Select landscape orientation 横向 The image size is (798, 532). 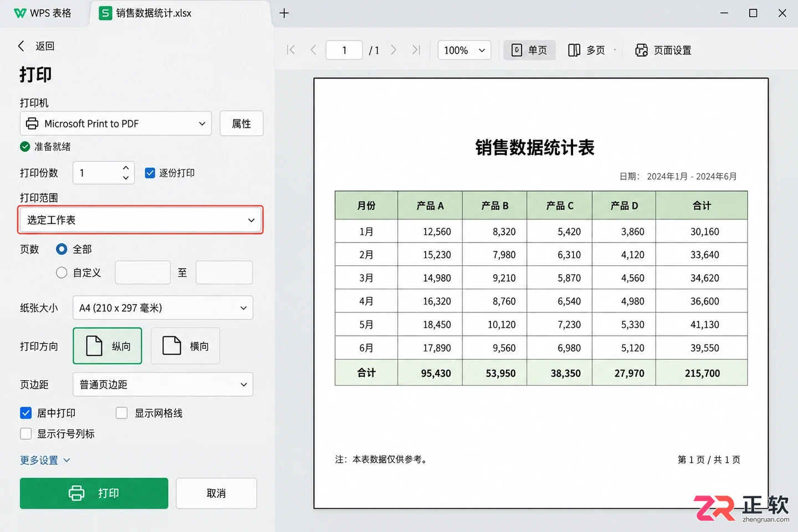pos(185,346)
